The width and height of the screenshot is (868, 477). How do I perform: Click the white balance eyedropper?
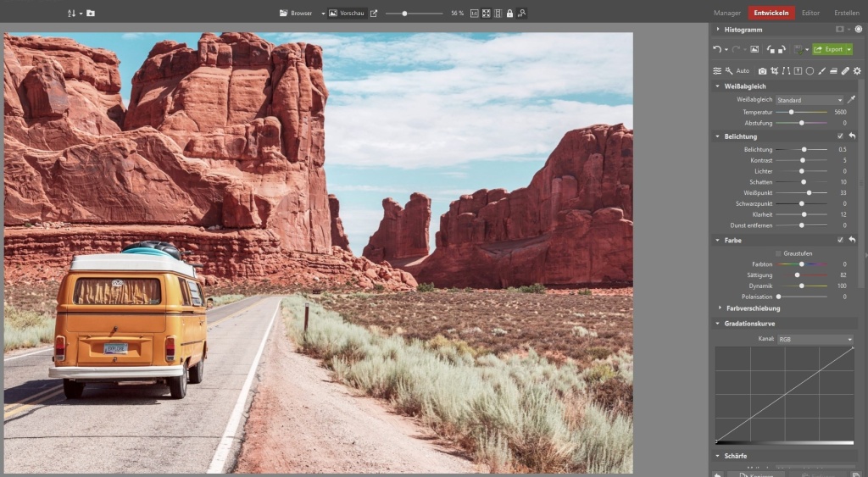pyautogui.click(x=852, y=100)
